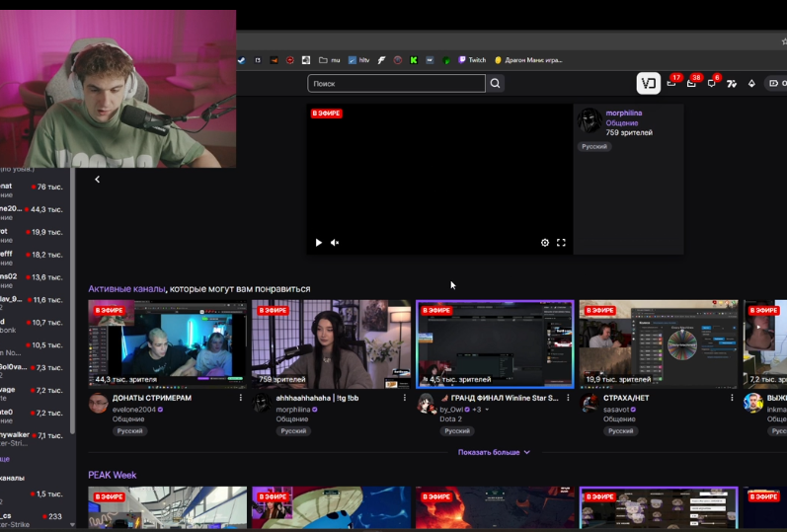Open inbox icon with 38 badge
This screenshot has height=532, width=787.
tap(692, 83)
